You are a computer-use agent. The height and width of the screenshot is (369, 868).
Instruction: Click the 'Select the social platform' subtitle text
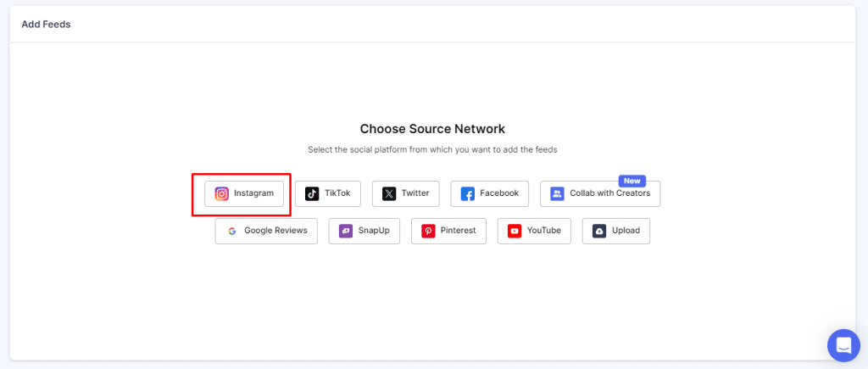432,149
